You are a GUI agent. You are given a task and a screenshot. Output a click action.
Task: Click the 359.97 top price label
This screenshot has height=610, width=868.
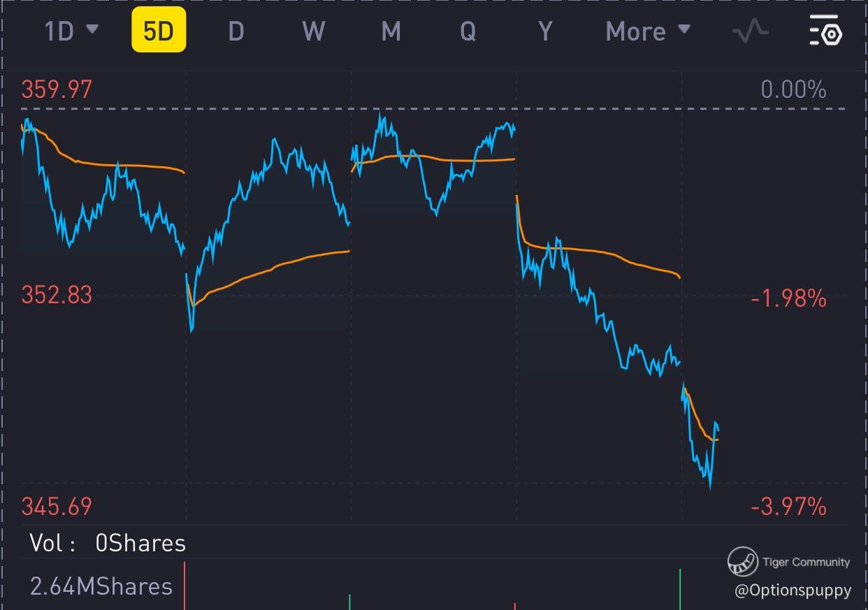pyautogui.click(x=57, y=90)
